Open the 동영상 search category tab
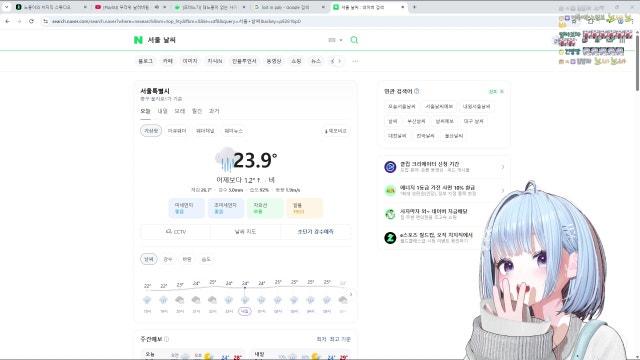The width and height of the screenshot is (640, 360). (273, 61)
